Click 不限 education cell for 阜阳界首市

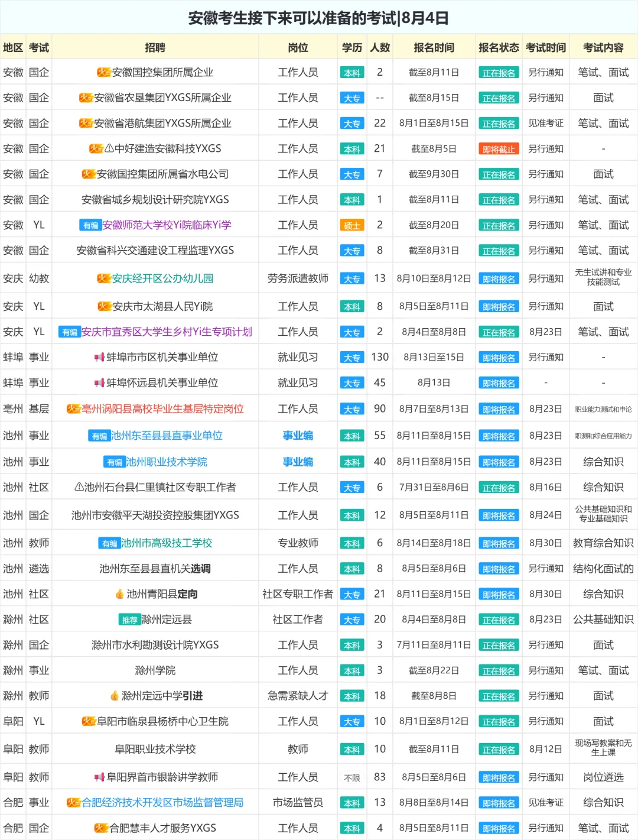tap(352, 778)
